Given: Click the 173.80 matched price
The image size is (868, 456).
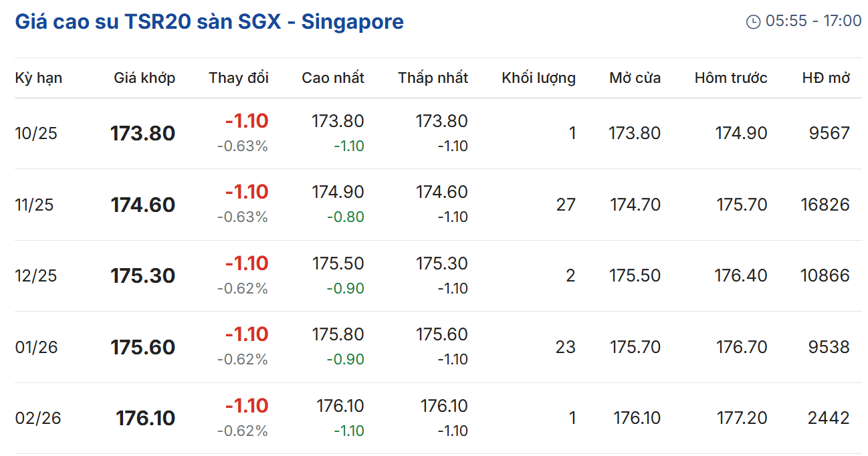Looking at the screenshot, I should tap(142, 134).
